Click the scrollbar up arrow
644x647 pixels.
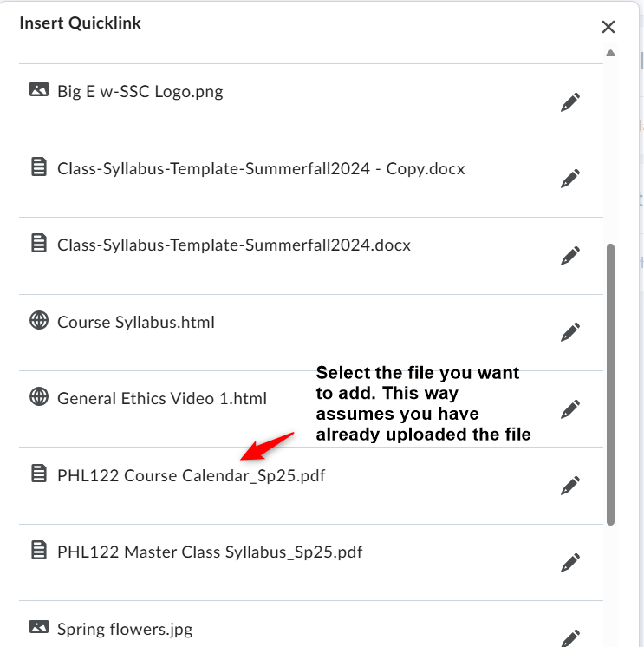pos(610,53)
